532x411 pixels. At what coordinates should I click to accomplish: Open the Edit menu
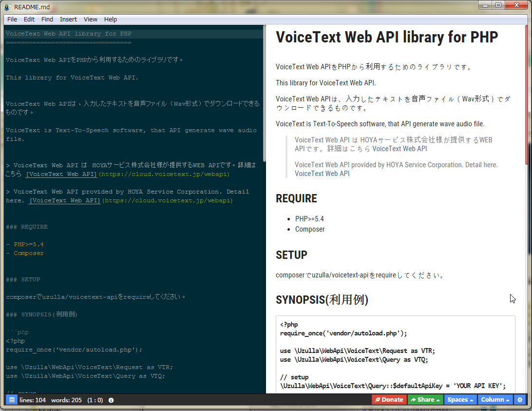tap(29, 20)
